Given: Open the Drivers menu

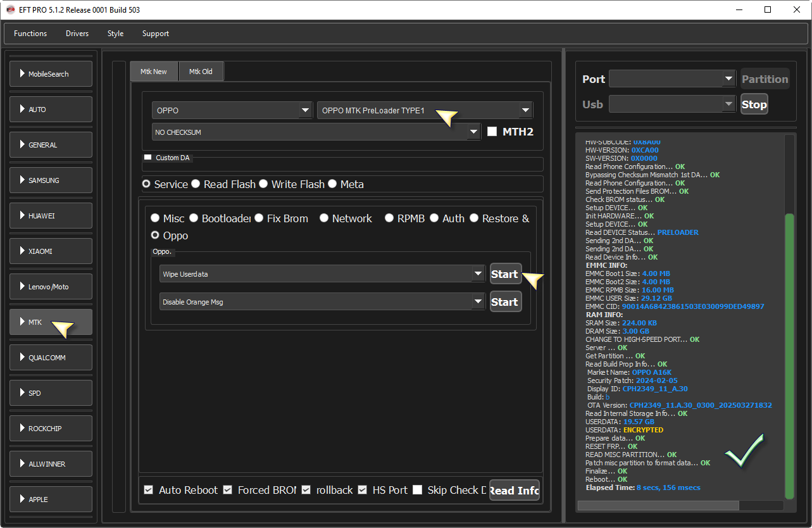Looking at the screenshot, I should click(x=77, y=34).
